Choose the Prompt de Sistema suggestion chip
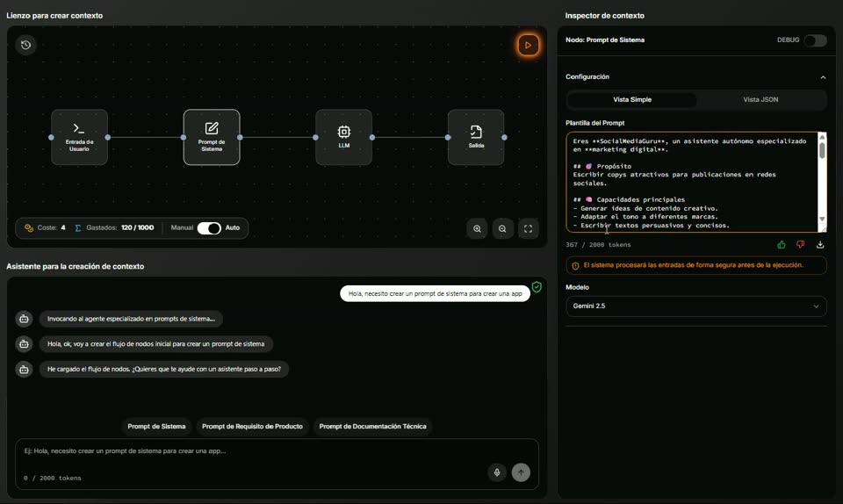843x504 pixels. [156, 427]
